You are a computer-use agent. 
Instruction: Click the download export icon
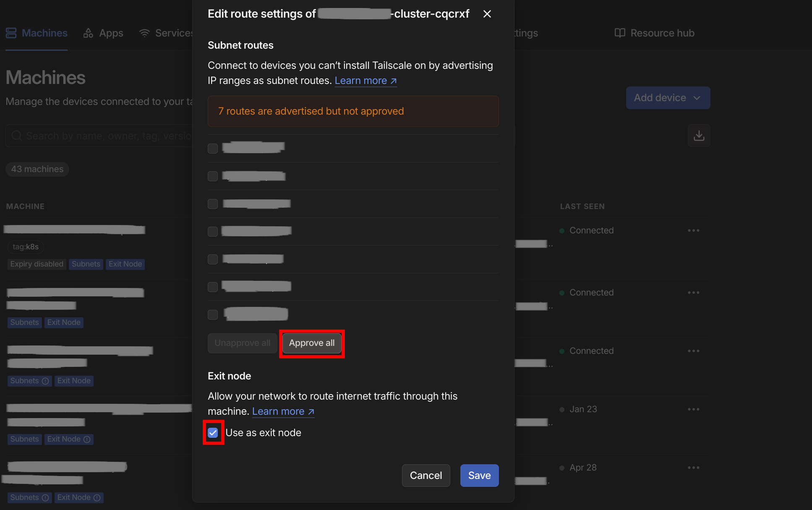coord(698,135)
